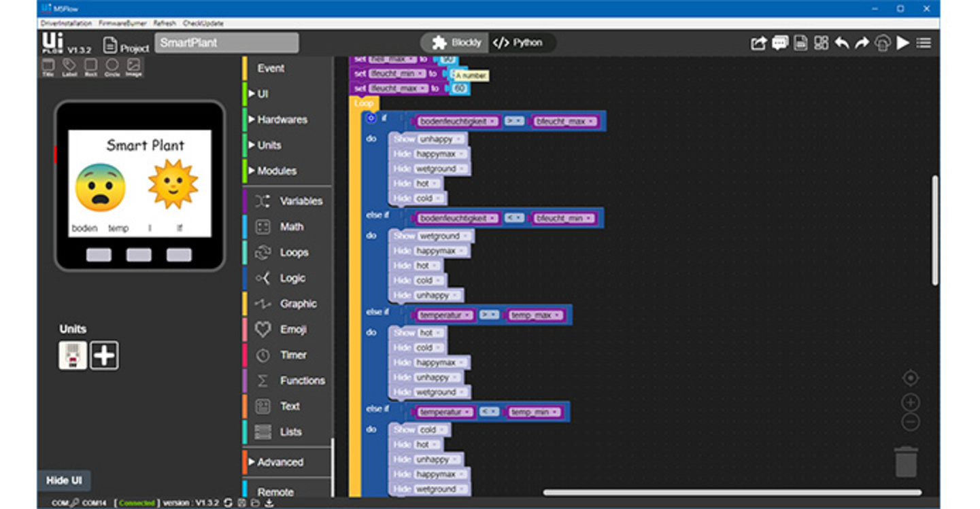Toggle Hide UI panel button
This screenshot has height=509, width=980.
63,480
